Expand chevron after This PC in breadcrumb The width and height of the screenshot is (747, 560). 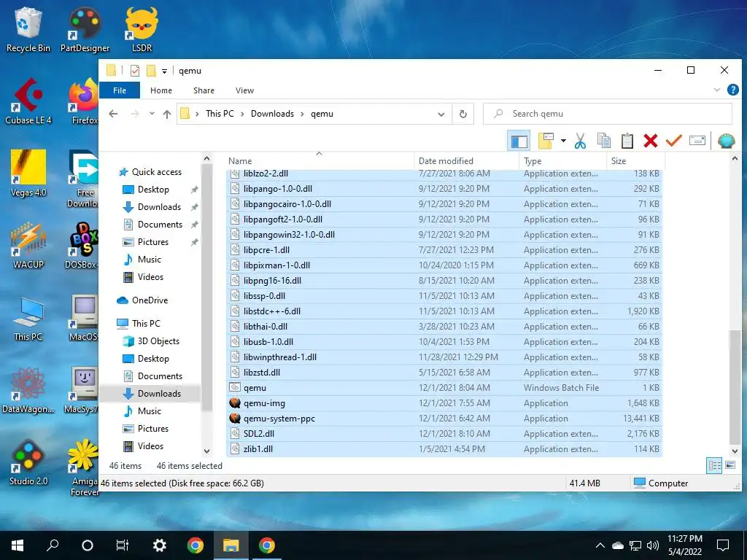(x=242, y=114)
